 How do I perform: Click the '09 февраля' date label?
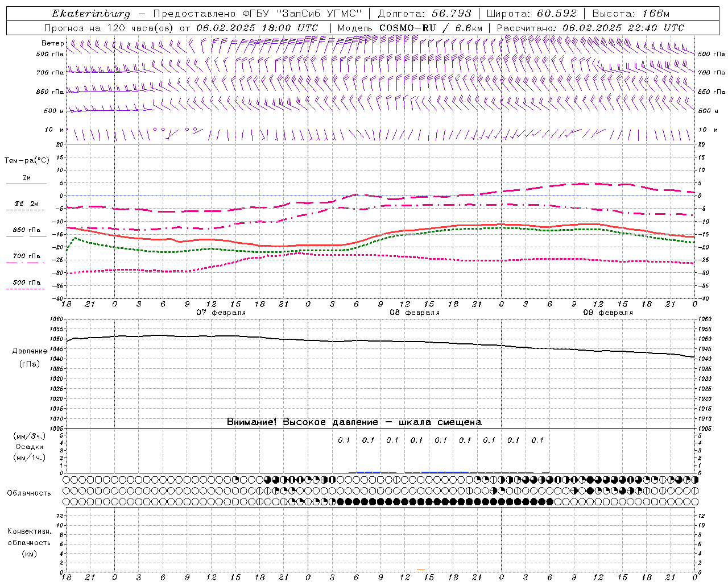(608, 313)
